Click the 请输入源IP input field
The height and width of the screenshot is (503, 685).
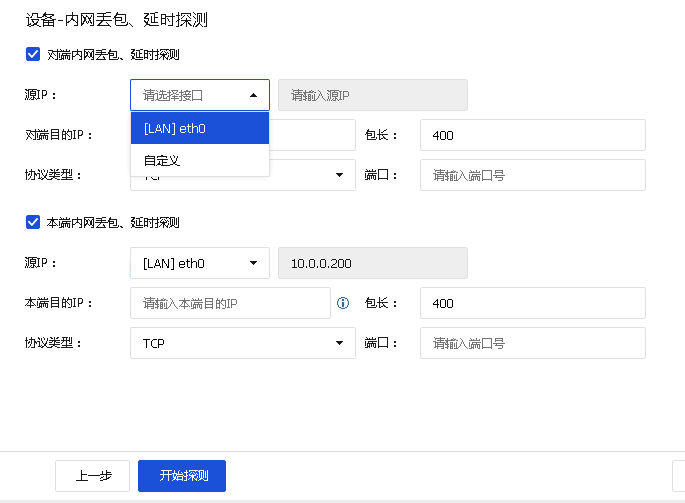click(372, 95)
